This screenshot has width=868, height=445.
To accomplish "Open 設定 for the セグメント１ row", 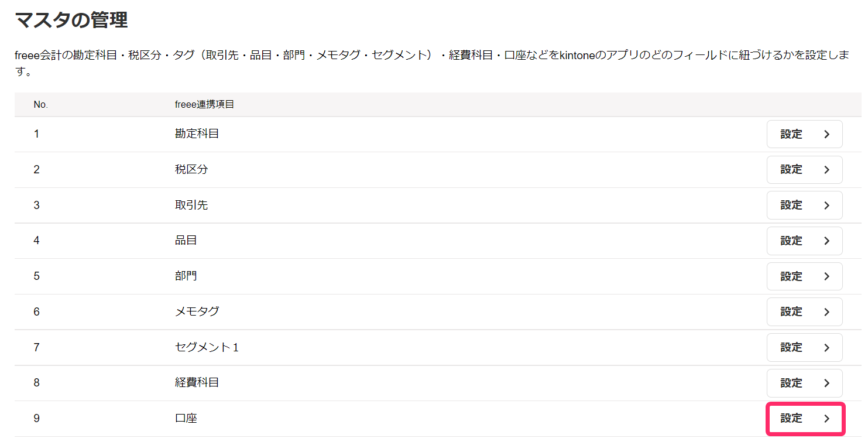I will click(804, 348).
